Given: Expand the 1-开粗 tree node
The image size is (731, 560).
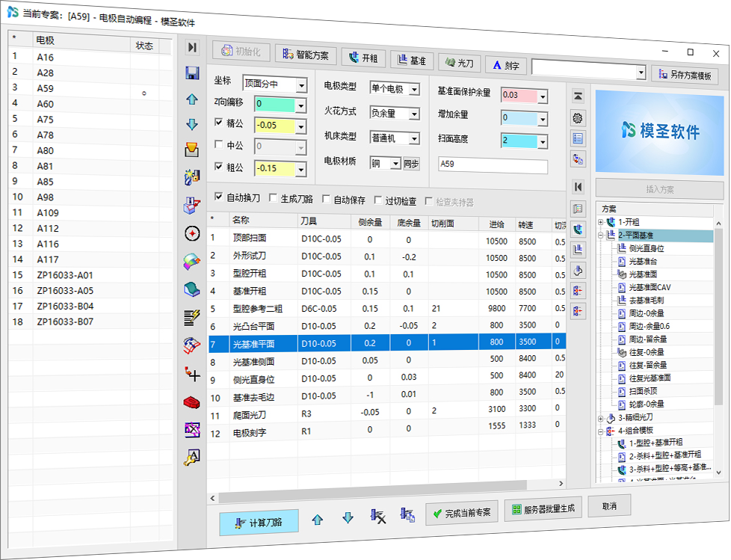Looking at the screenshot, I should pos(600,222).
